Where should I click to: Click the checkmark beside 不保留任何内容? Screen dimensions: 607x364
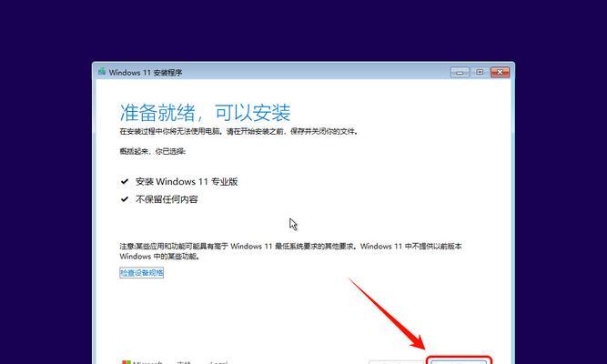(125, 199)
